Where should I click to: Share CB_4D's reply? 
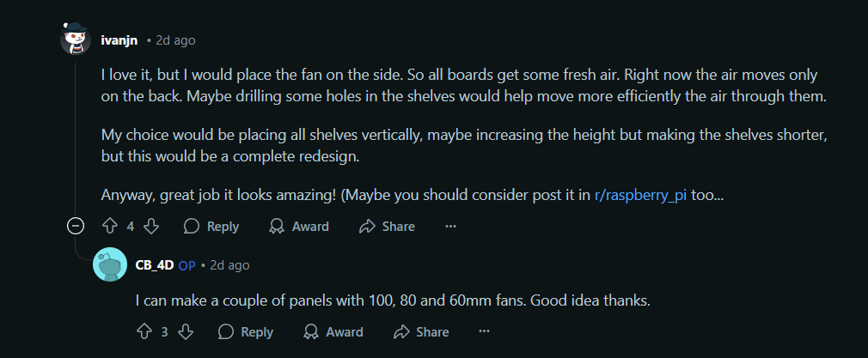pyautogui.click(x=421, y=331)
